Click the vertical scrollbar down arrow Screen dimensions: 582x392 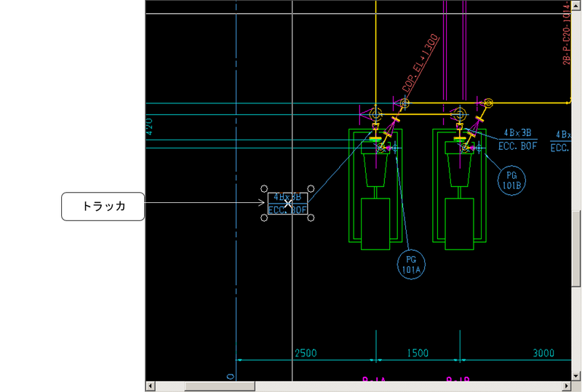click(x=576, y=375)
